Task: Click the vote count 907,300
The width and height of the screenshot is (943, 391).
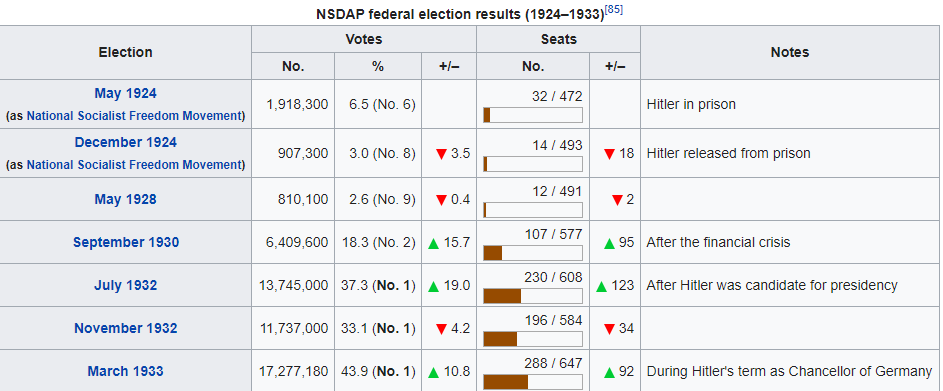Action: [x=303, y=153]
